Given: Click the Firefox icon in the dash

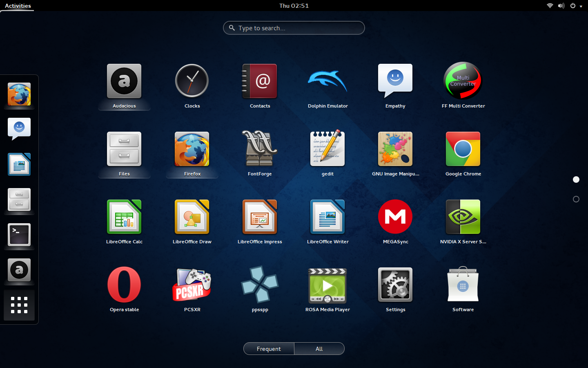Looking at the screenshot, I should point(19,94).
